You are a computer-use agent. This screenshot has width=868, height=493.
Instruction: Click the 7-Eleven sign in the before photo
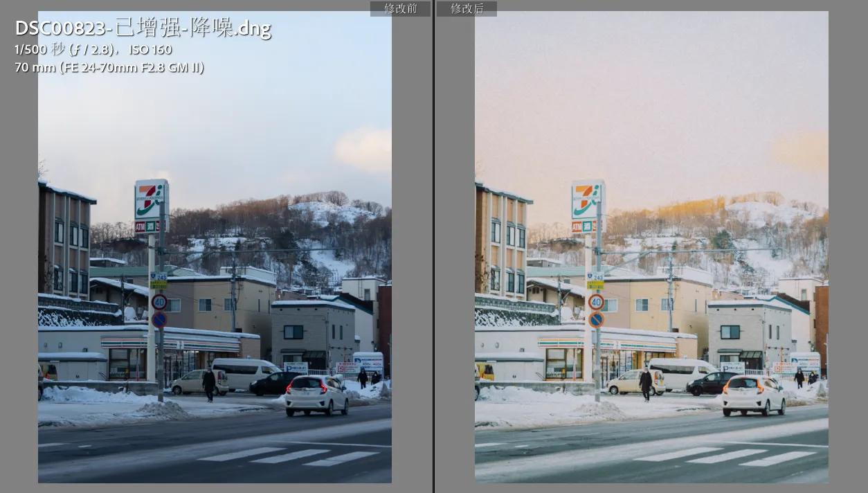point(151,199)
